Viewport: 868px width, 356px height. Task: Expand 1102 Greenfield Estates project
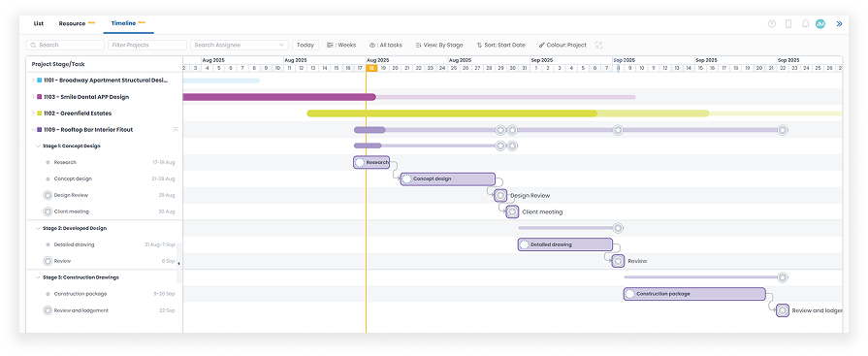[33, 113]
